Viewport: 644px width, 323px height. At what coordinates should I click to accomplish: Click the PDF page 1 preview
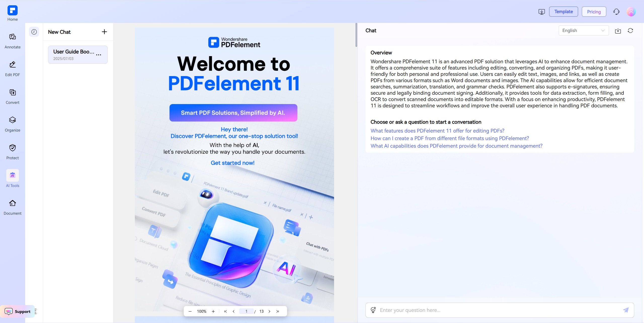(x=234, y=169)
